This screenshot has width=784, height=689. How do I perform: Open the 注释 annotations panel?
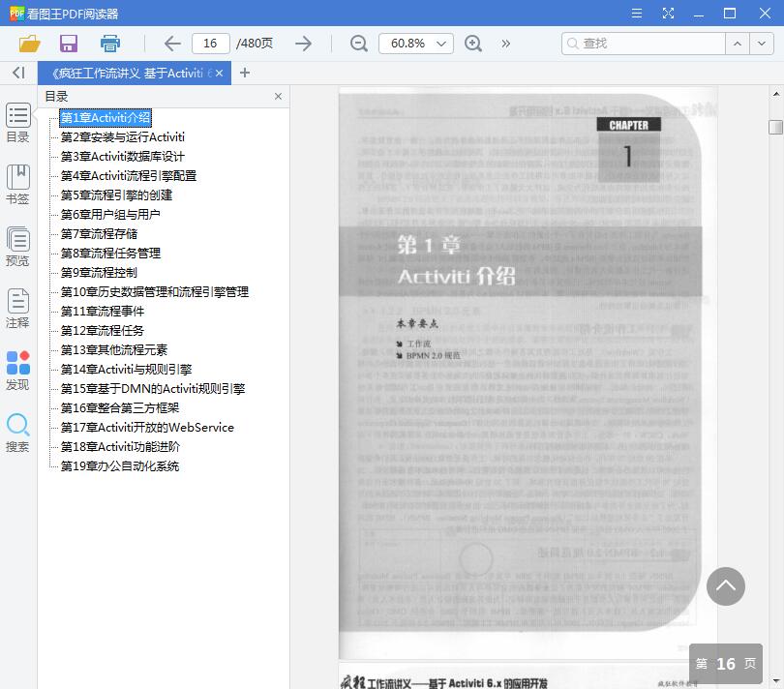pos(18,309)
